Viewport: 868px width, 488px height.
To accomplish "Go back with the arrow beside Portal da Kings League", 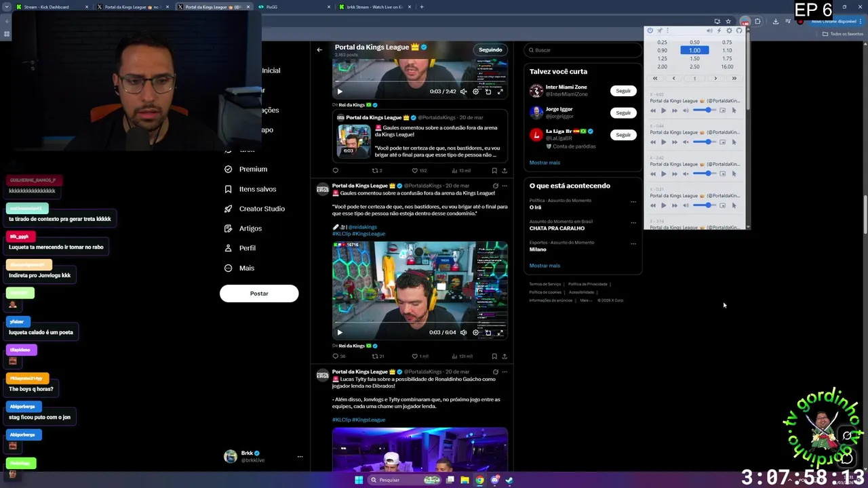I will pyautogui.click(x=319, y=49).
